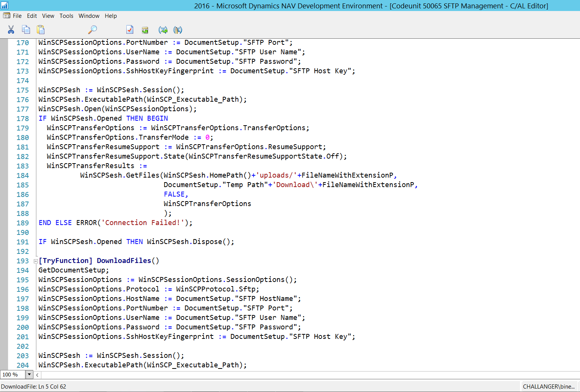The image size is (580, 392).
Task: Click the C/AL Locals pencil icon
Action: point(177,30)
